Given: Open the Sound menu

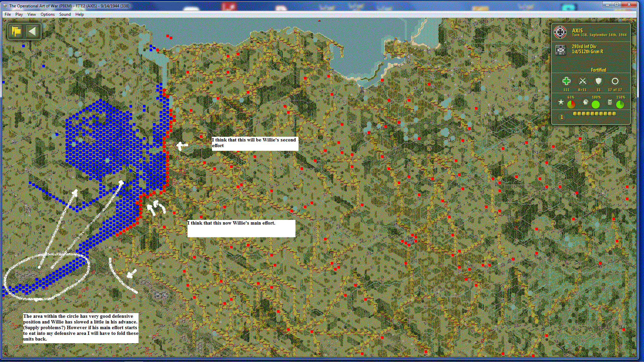Looking at the screenshot, I should pos(65,14).
